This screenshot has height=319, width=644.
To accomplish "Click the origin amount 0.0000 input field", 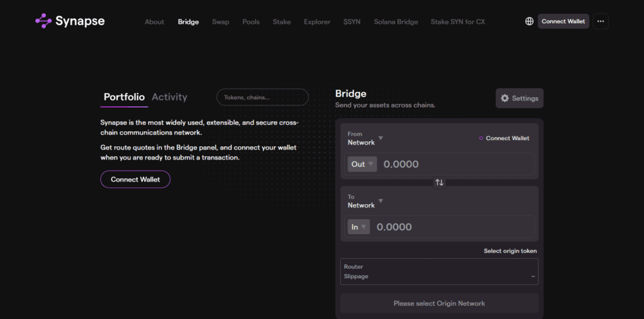I will pyautogui.click(x=453, y=164).
